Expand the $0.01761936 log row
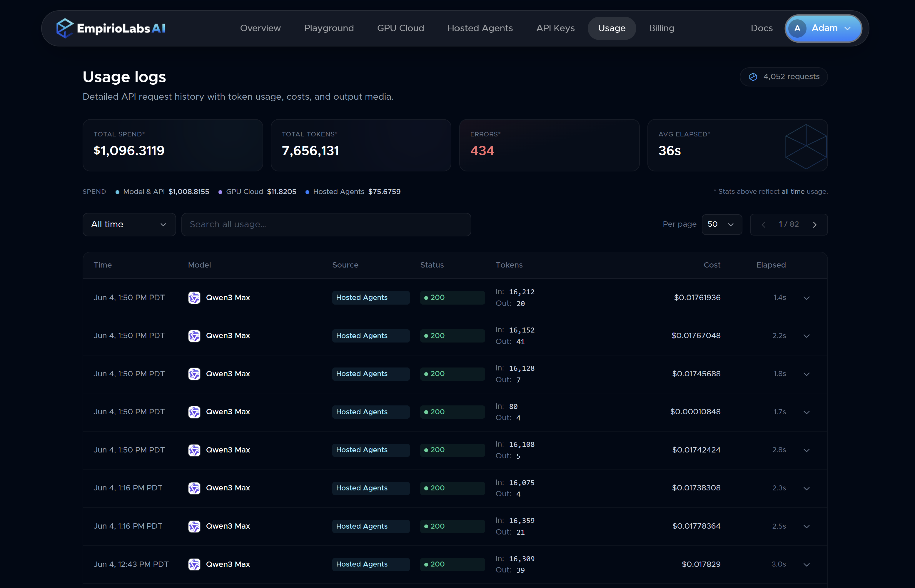 (807, 298)
